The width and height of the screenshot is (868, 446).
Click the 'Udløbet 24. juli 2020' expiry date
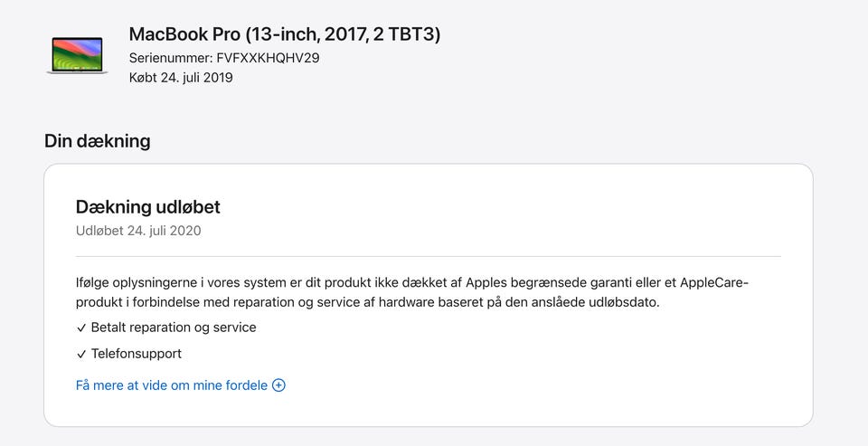[x=138, y=231]
